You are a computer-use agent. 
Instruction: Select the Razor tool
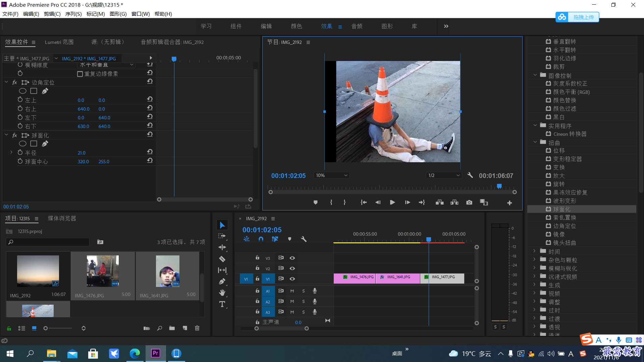pyautogui.click(x=222, y=259)
